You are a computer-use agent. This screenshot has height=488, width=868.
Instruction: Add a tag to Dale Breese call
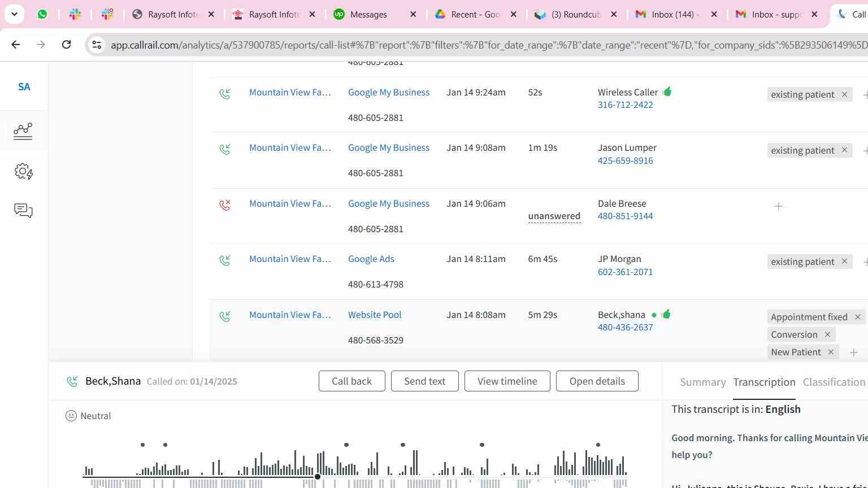click(778, 206)
